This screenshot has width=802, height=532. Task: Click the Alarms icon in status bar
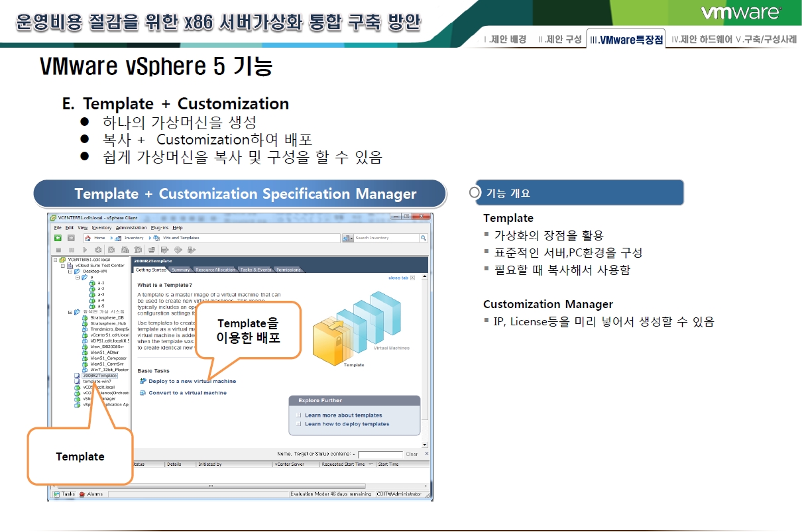[82, 494]
